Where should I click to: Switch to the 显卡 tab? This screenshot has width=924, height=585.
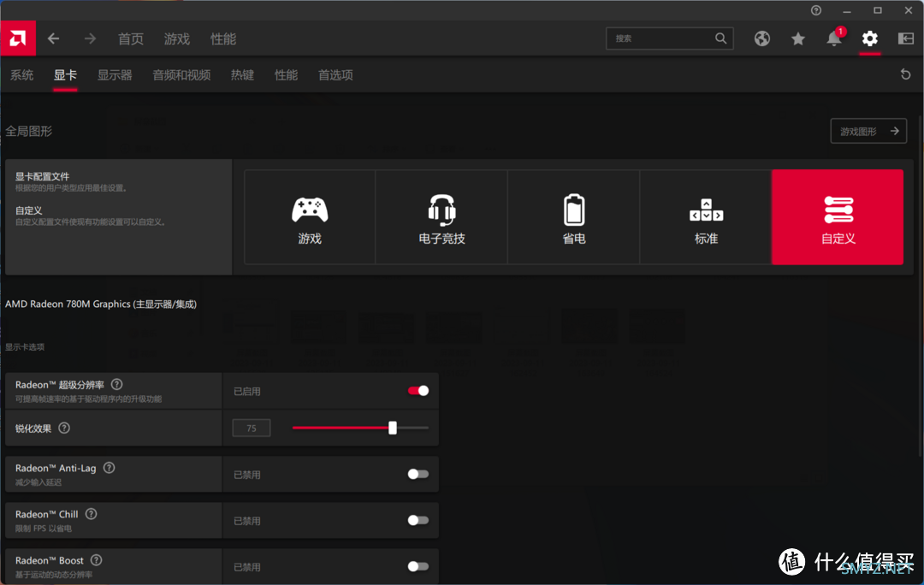[x=65, y=74]
